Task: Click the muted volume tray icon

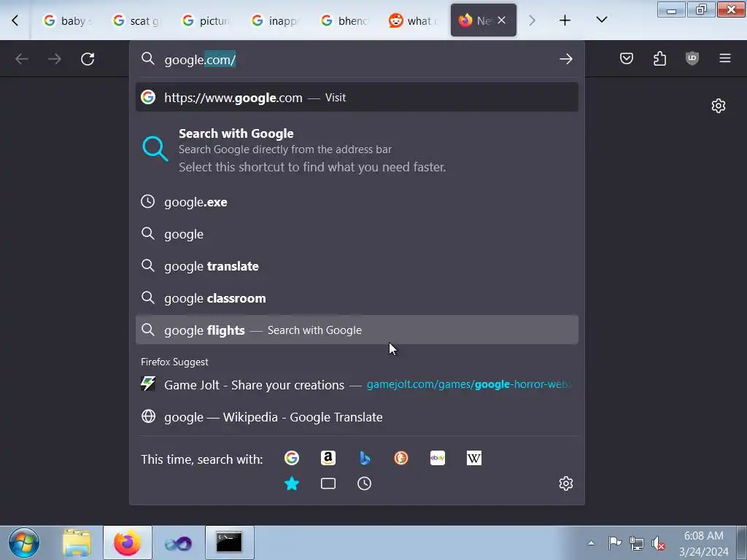Action: 658,542
